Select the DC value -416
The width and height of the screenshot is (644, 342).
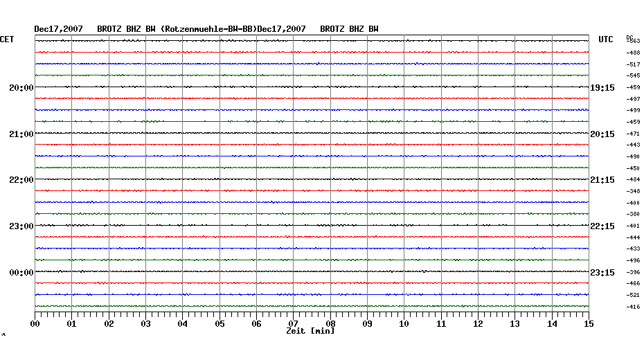click(633, 306)
